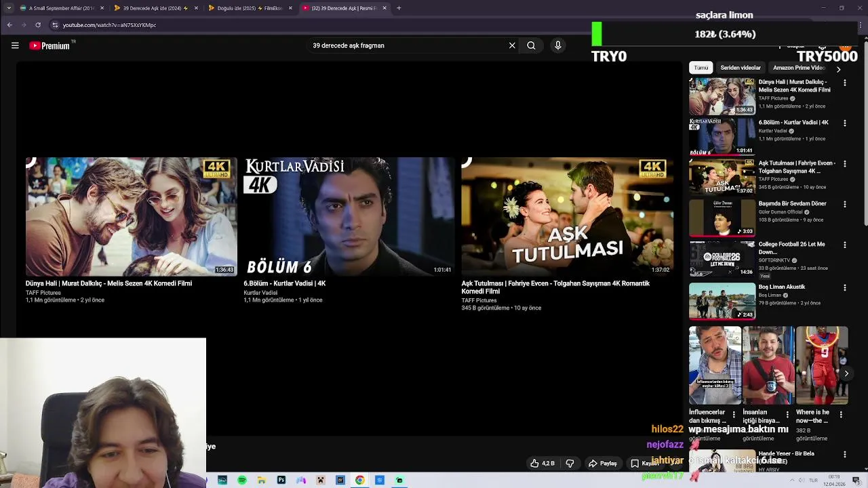Open notification center in system tray

[x=856, y=480]
